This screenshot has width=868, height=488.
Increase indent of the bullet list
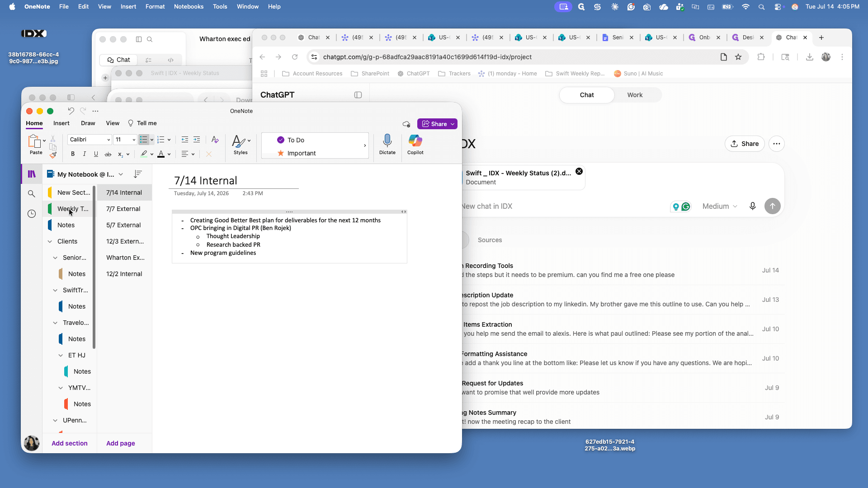[x=197, y=140]
